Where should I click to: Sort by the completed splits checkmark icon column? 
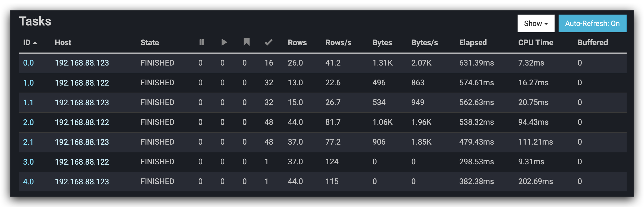coord(269,42)
